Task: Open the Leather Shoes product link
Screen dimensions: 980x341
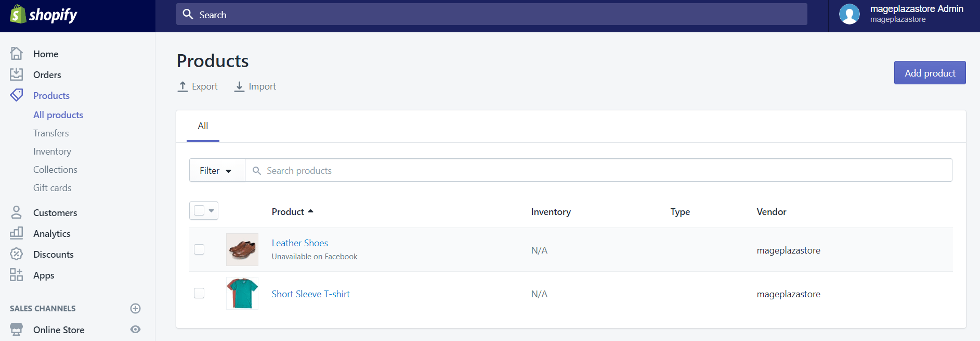Action: point(299,243)
